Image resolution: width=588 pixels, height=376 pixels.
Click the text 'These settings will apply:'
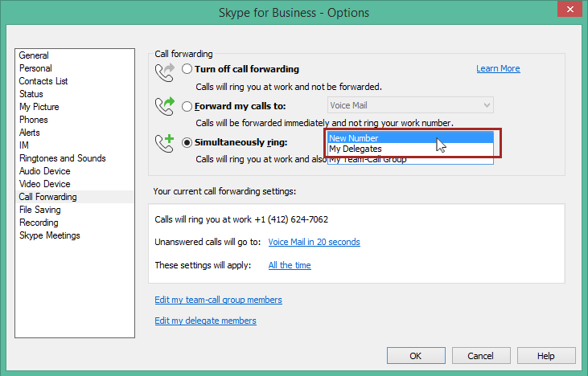tap(203, 265)
